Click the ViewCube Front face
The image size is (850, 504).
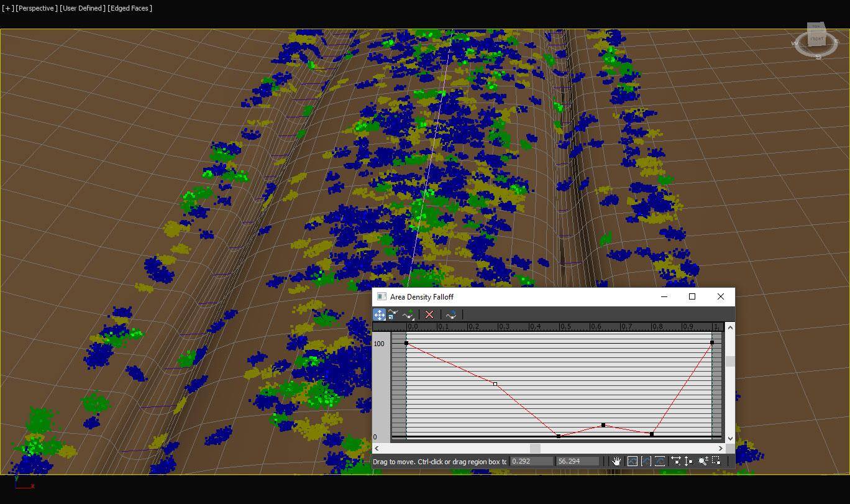816,39
